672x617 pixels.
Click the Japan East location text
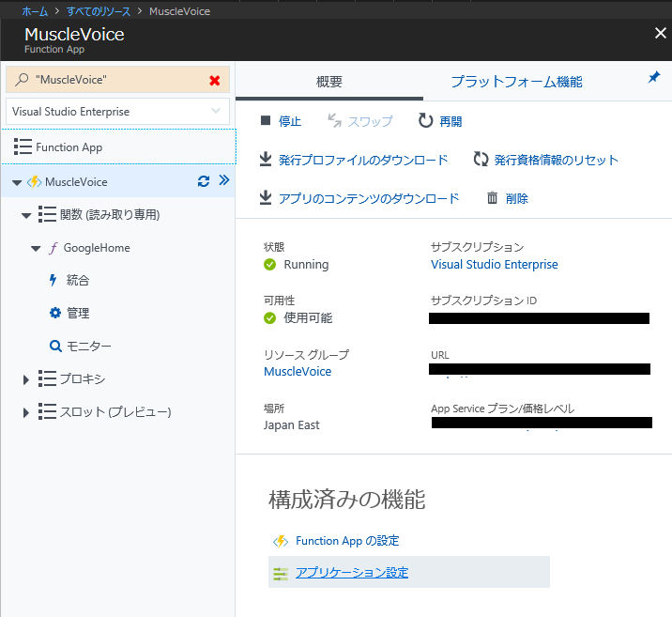point(292,424)
